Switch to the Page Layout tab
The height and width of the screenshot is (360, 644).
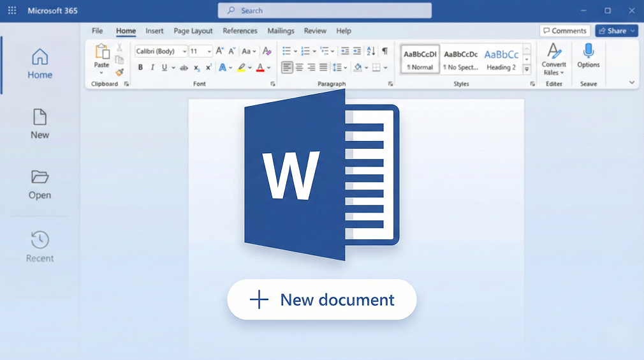click(193, 31)
